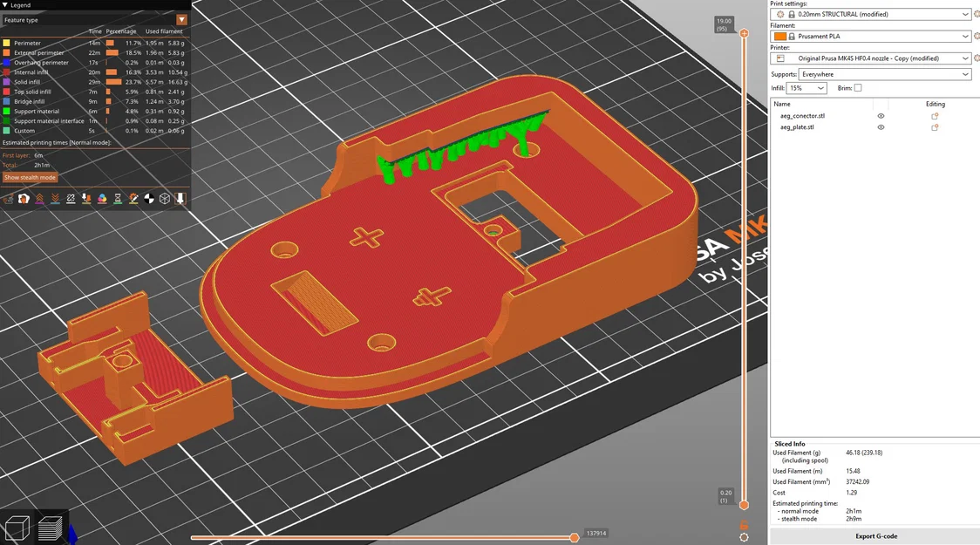Click Export G-code button
980x545 pixels.
875,536
